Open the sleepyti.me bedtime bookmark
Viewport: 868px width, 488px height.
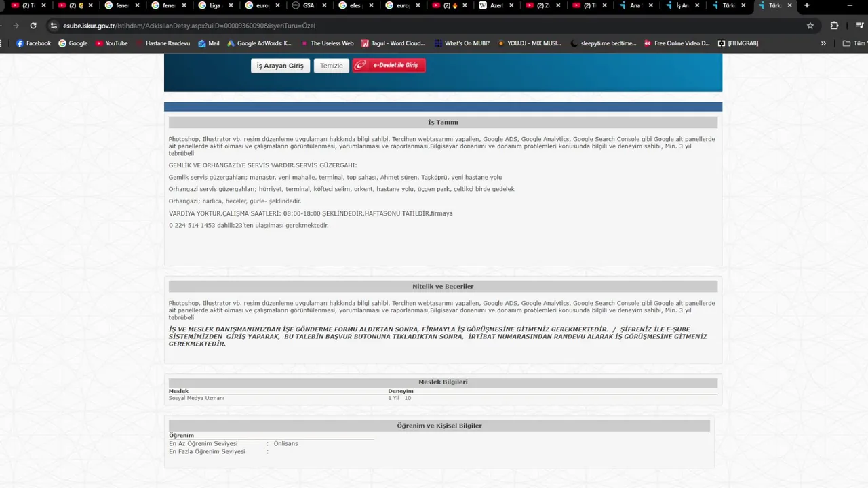click(x=604, y=43)
